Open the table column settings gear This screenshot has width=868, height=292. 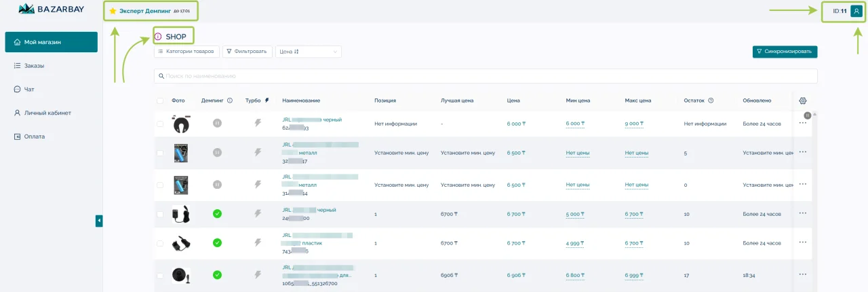(x=803, y=101)
